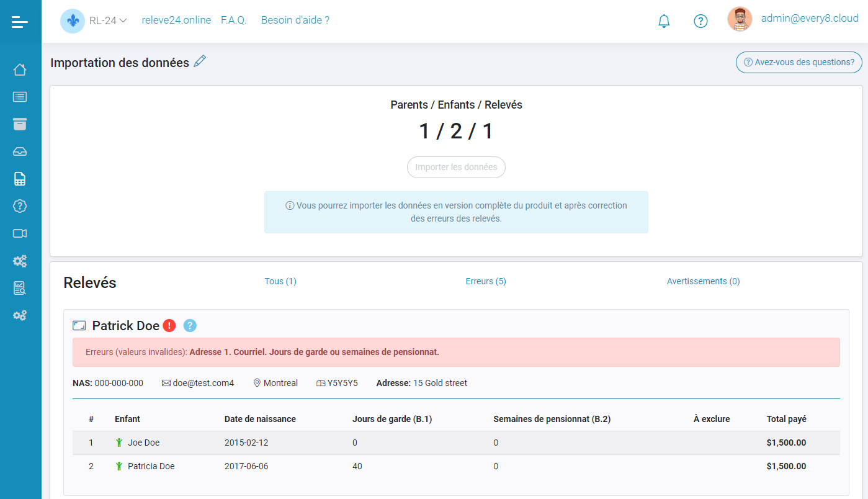This screenshot has height=499, width=868.
Task: Open the gears settings icon in sidebar
Action: tap(20, 261)
